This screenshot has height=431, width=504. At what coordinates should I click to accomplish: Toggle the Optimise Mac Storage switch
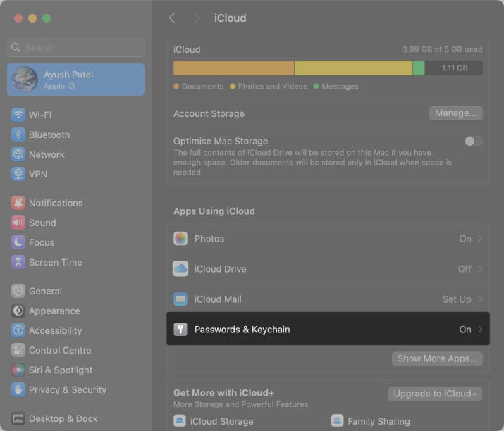click(x=473, y=141)
